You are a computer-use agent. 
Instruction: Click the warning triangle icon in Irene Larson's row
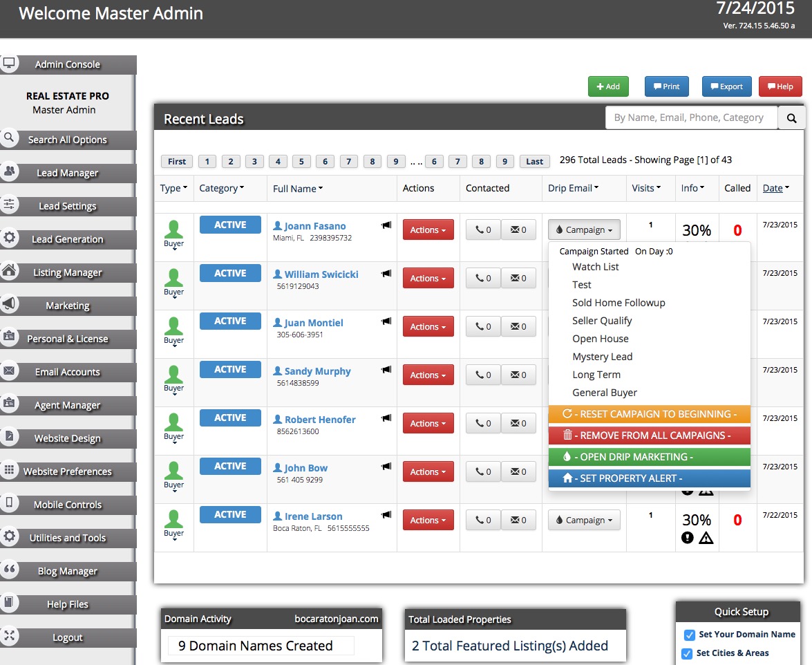click(706, 538)
